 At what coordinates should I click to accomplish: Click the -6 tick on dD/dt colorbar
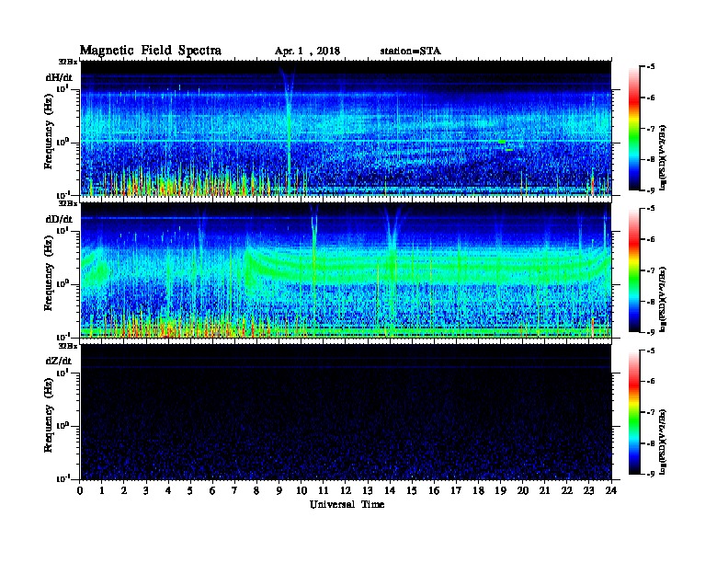(650, 240)
